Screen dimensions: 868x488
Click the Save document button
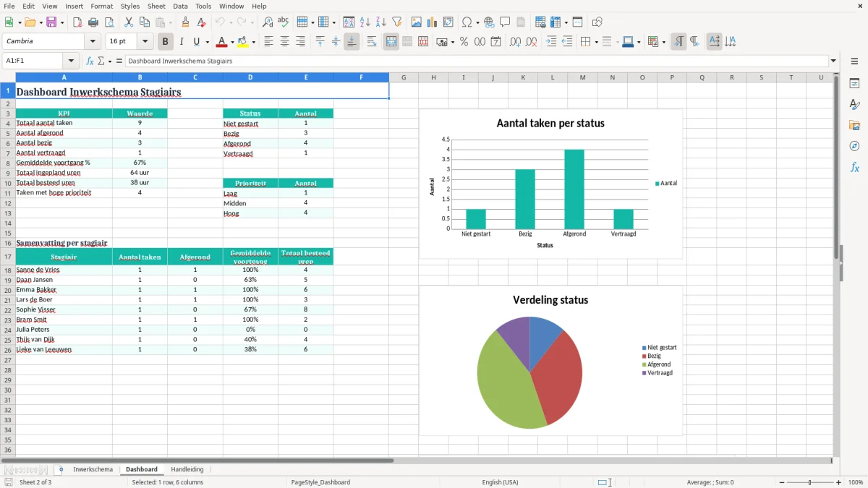[x=51, y=22]
